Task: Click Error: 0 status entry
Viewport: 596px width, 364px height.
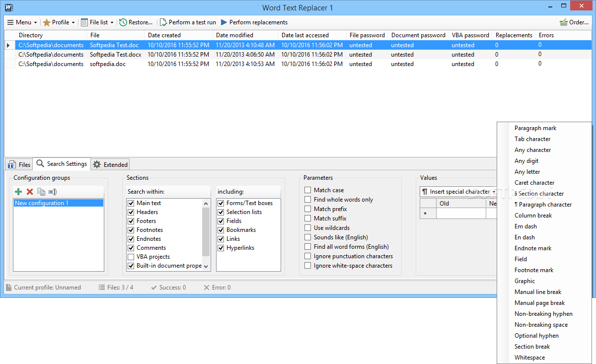Action: [217, 288]
